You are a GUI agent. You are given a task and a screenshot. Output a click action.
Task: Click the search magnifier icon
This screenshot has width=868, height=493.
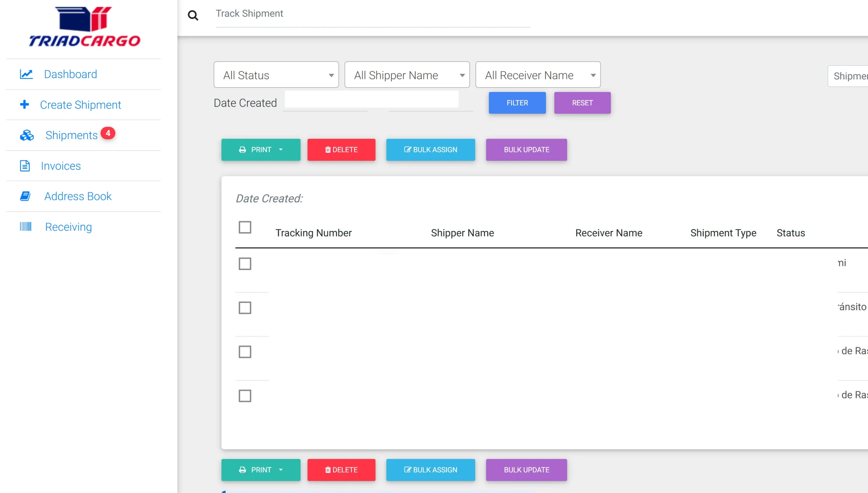pos(193,15)
